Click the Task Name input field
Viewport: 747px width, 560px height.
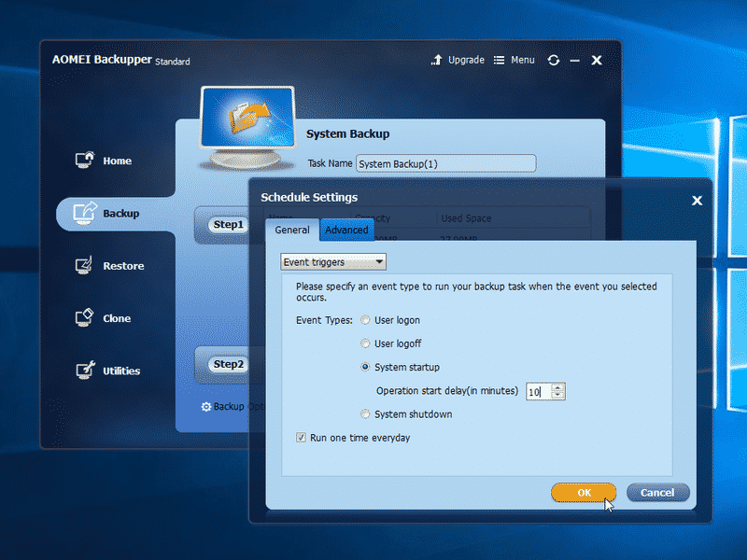[x=446, y=163]
